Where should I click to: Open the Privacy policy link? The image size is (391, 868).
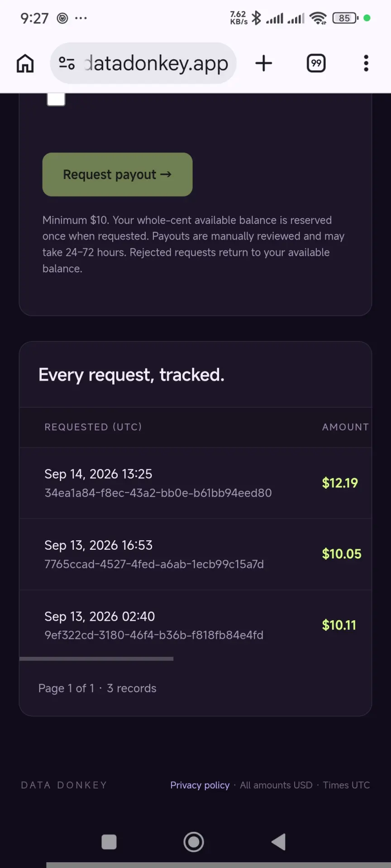(200, 785)
